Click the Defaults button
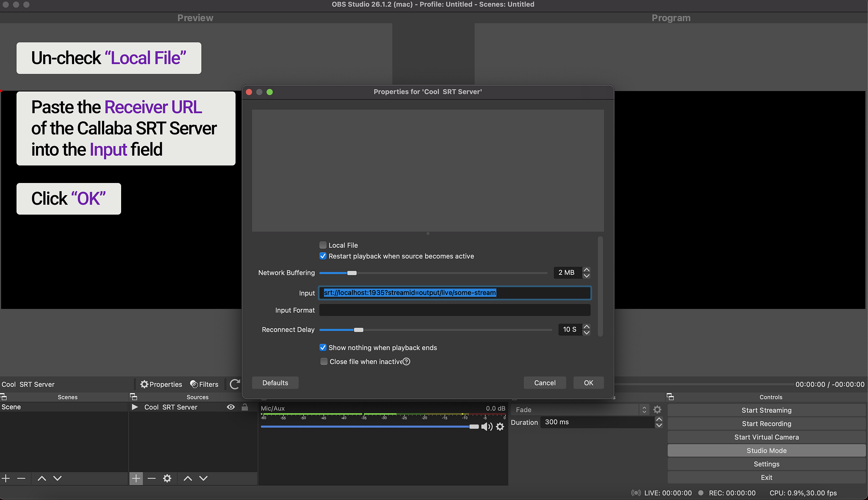 (x=275, y=383)
